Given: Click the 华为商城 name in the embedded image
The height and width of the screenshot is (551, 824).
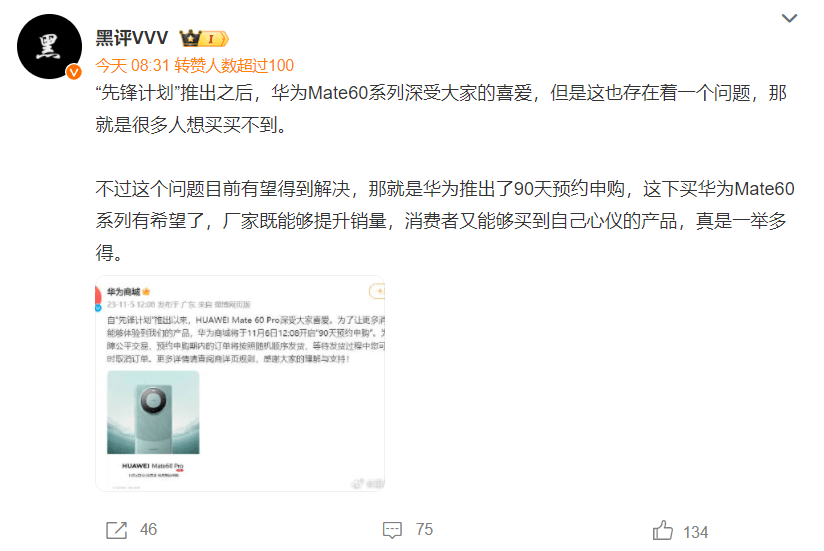Looking at the screenshot, I should (x=123, y=292).
